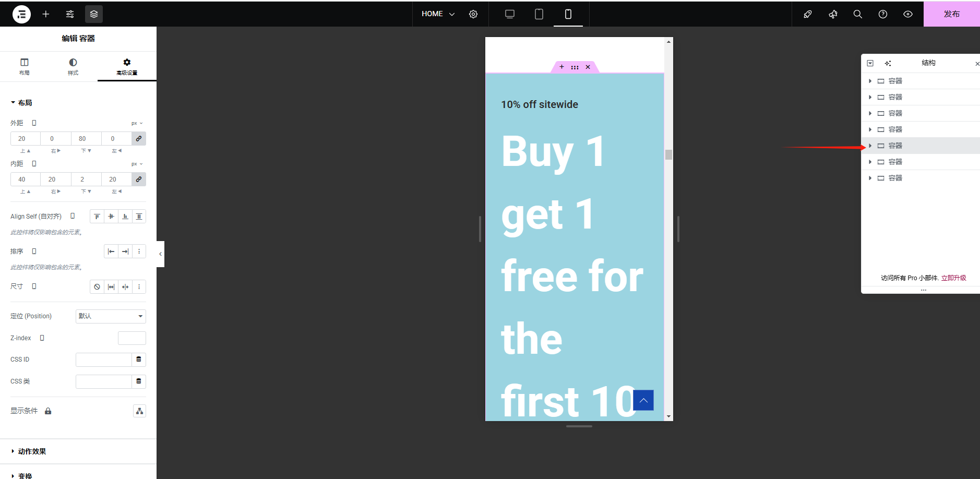Screen dimensions: 980x479
Task: Switch to the Layout tab
Action: pos(25,66)
